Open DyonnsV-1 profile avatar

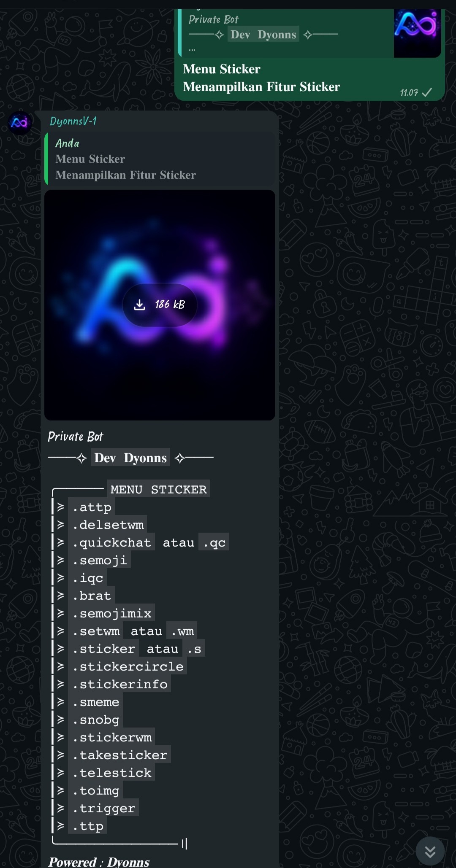tap(19, 123)
